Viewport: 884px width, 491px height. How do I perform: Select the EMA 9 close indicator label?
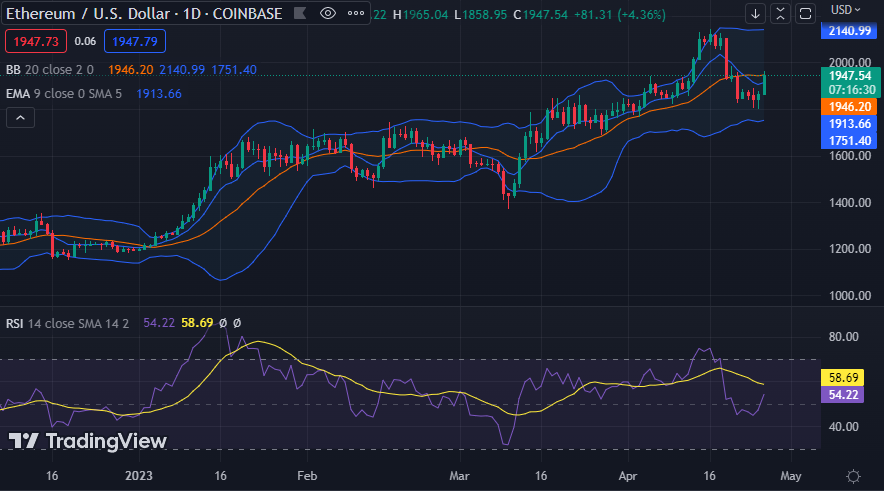tap(64, 94)
